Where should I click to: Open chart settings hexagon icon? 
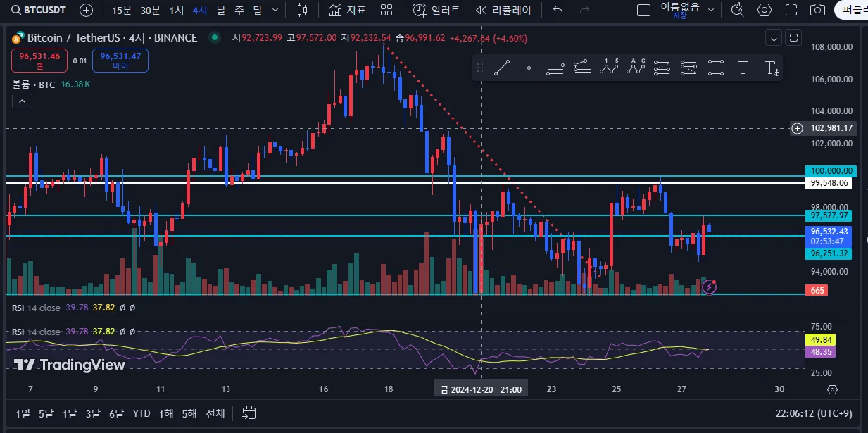pyautogui.click(x=765, y=10)
